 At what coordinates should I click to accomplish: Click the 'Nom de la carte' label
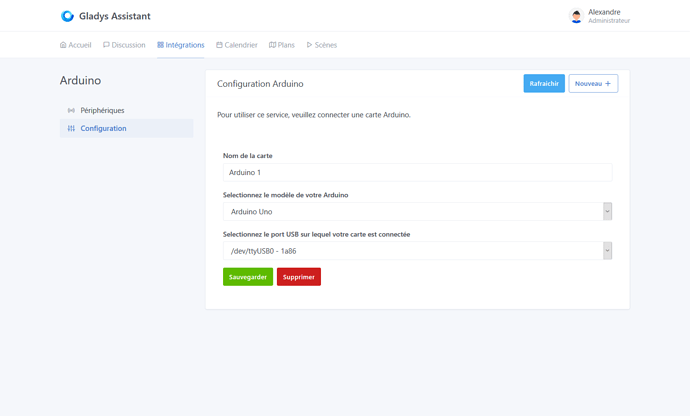pyautogui.click(x=248, y=156)
